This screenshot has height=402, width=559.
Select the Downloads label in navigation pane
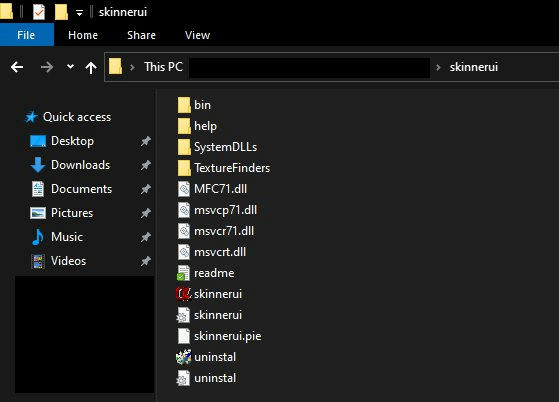pos(81,165)
